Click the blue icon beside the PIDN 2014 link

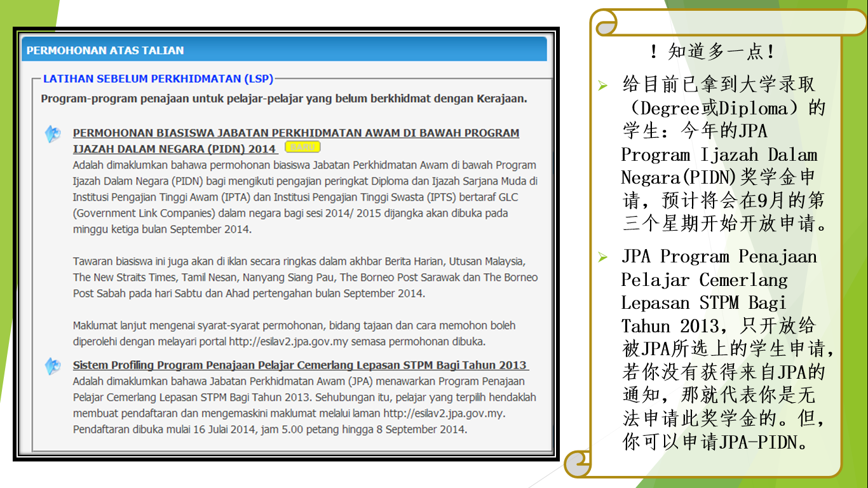click(53, 134)
